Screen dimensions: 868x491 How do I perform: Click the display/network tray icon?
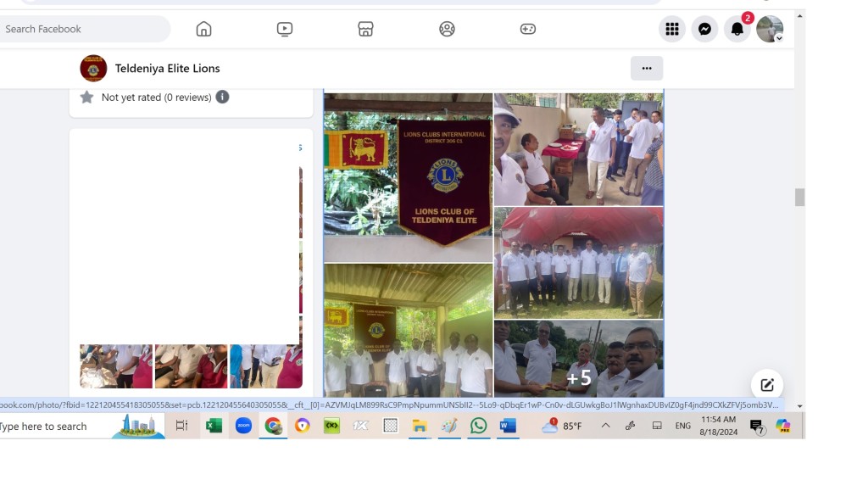pyautogui.click(x=657, y=426)
